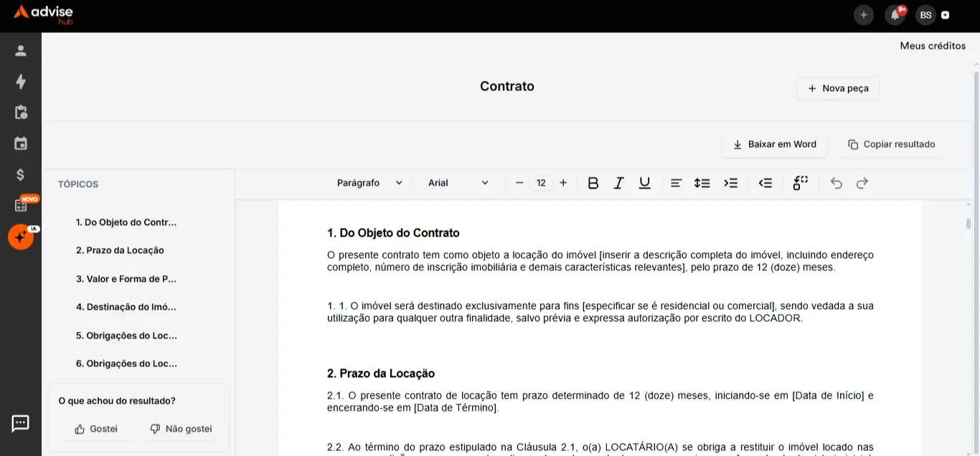Click the font size field showing 12

click(541, 183)
